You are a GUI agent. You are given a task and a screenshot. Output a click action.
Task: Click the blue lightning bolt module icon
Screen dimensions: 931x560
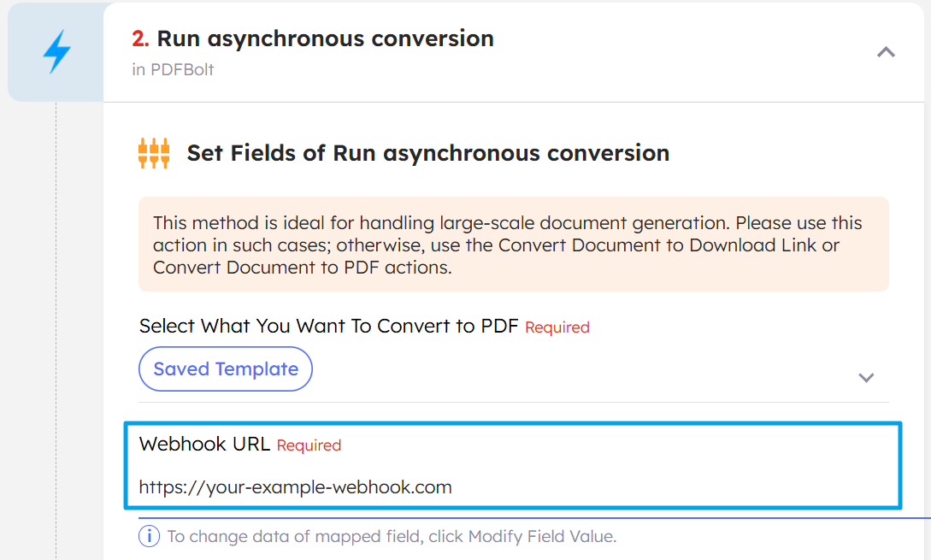tap(55, 52)
